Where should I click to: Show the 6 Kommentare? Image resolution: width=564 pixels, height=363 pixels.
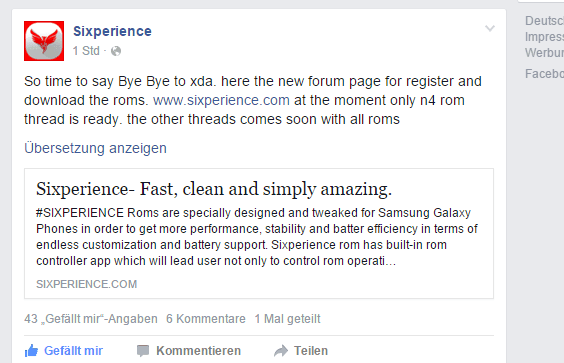point(206,319)
